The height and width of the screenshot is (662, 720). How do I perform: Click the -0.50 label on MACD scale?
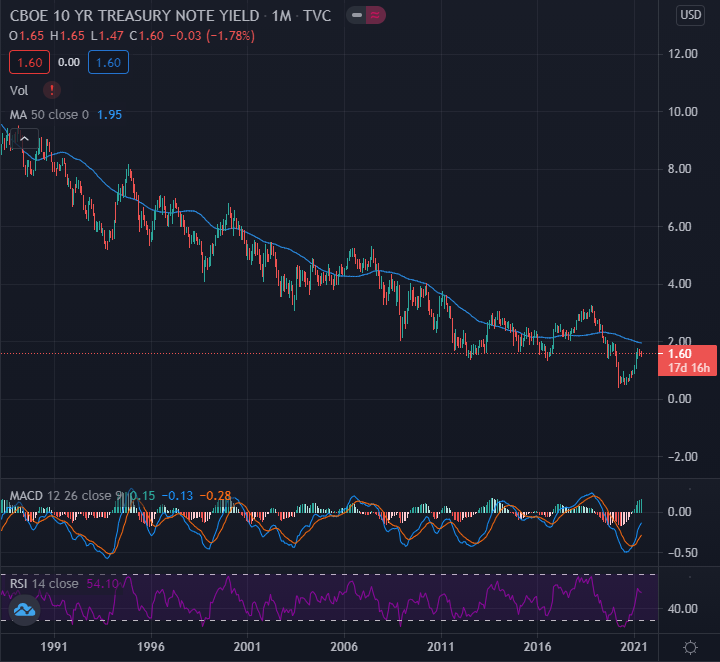pos(682,553)
